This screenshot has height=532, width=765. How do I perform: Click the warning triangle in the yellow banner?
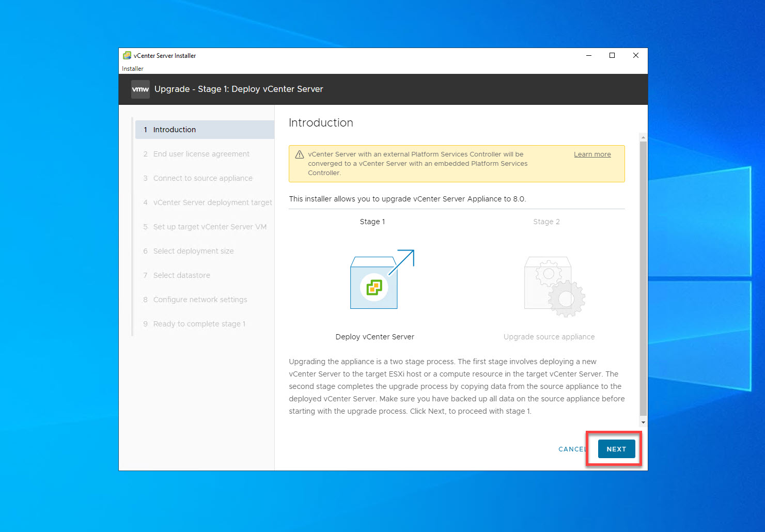click(x=299, y=154)
